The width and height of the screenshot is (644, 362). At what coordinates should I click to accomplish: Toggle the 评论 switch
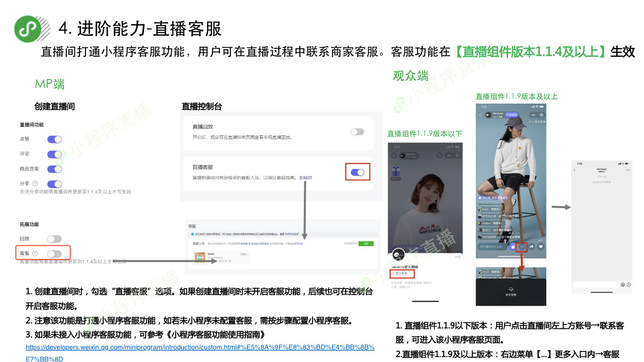[x=54, y=154]
